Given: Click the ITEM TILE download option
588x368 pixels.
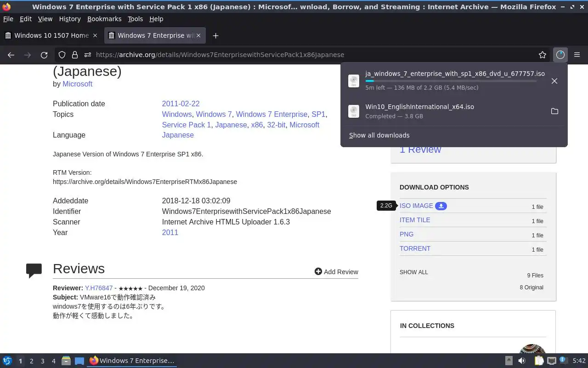Looking at the screenshot, I should coord(415,220).
